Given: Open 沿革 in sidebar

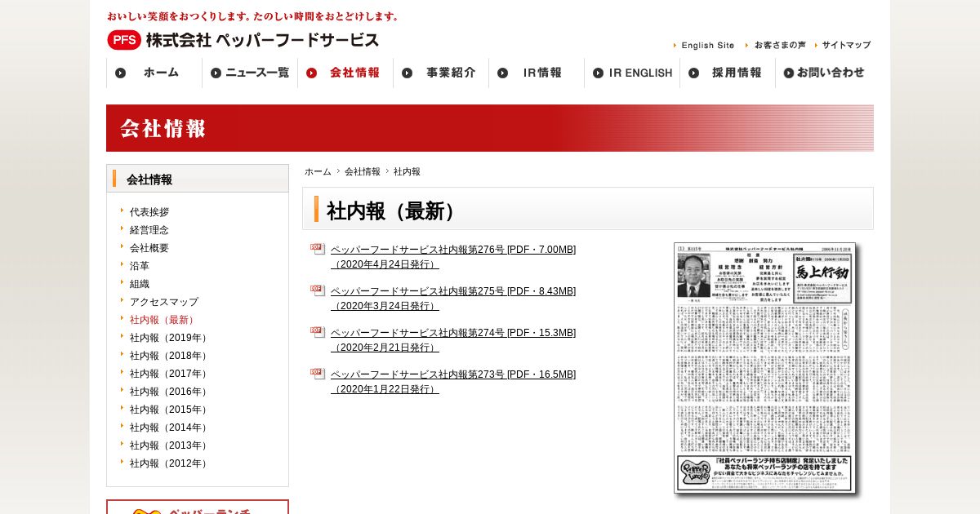Looking at the screenshot, I should (x=140, y=266).
